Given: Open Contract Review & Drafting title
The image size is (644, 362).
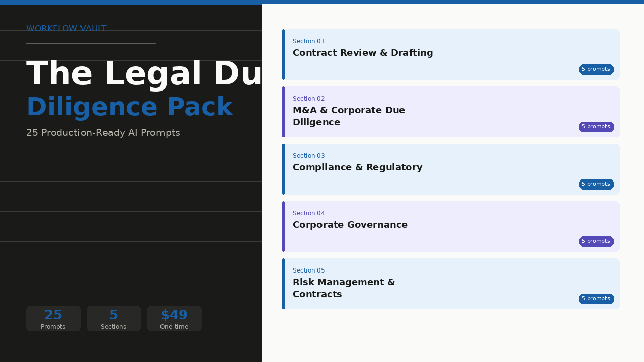Looking at the screenshot, I should (363, 53).
